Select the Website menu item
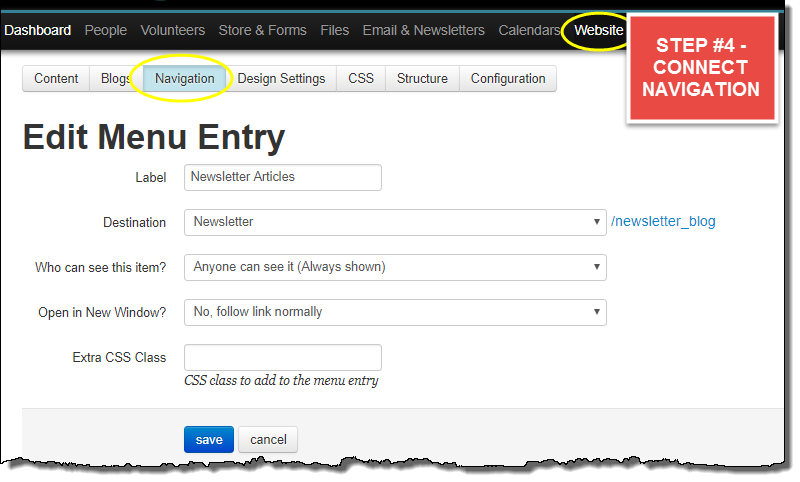The image size is (800, 482). click(598, 30)
